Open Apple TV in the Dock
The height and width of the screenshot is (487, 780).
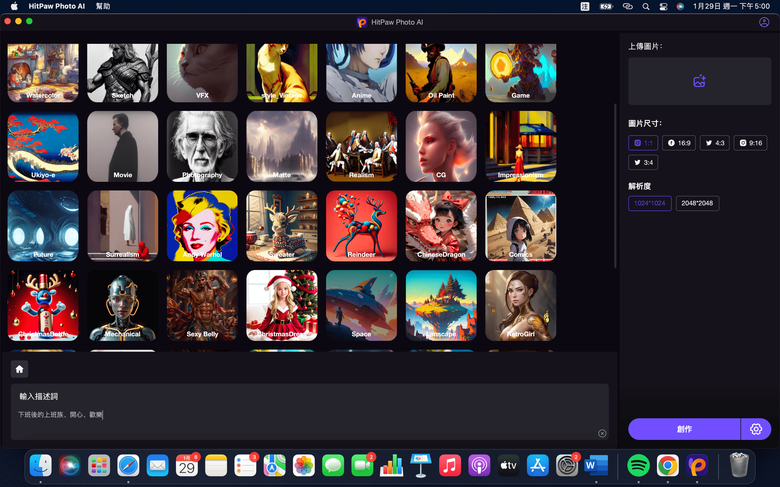click(508, 466)
